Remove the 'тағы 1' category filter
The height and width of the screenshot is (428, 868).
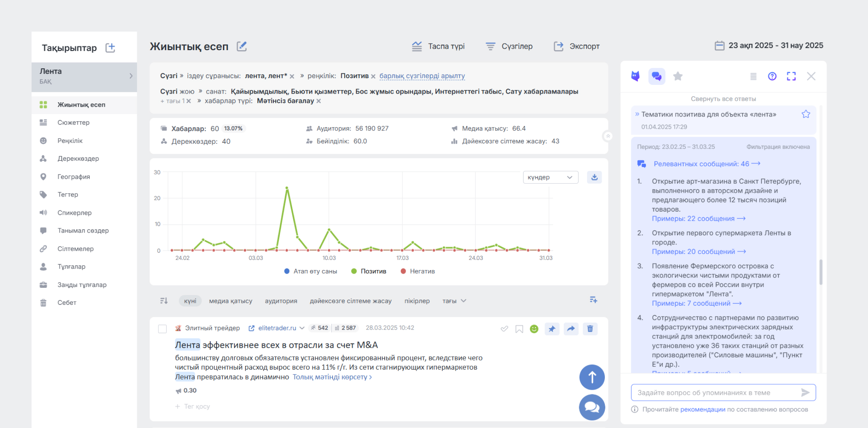coord(189,101)
